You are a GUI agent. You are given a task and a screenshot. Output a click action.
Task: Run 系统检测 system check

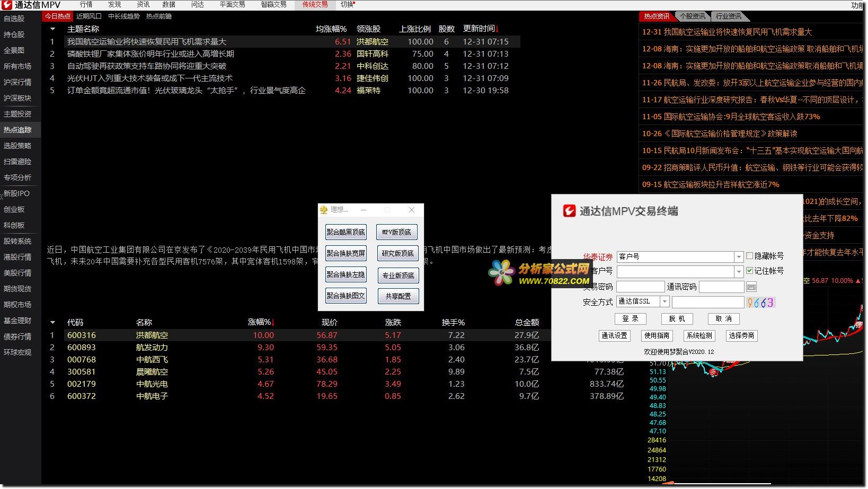point(699,336)
